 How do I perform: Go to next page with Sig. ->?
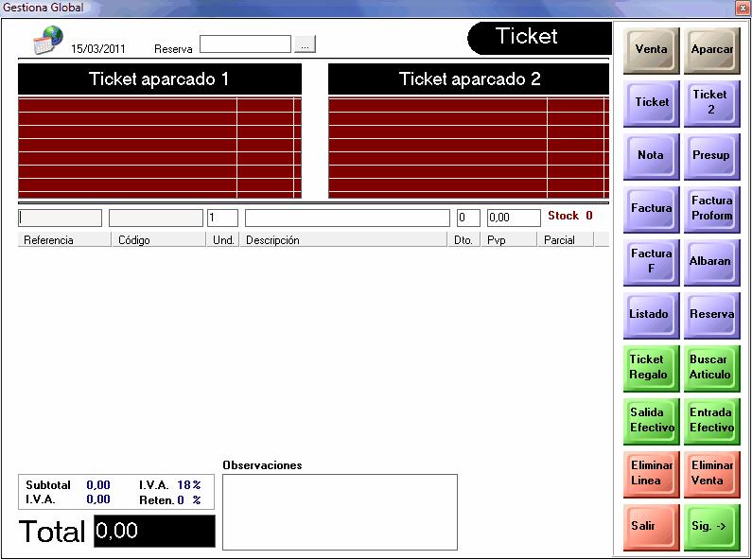click(711, 527)
